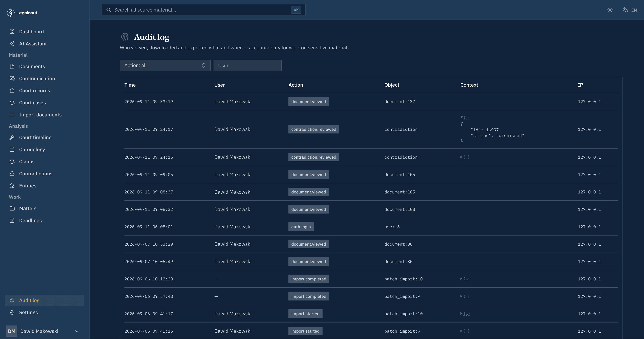644x339 pixels.
Task: Click the DM avatar at bottom left
Action: coord(12,331)
